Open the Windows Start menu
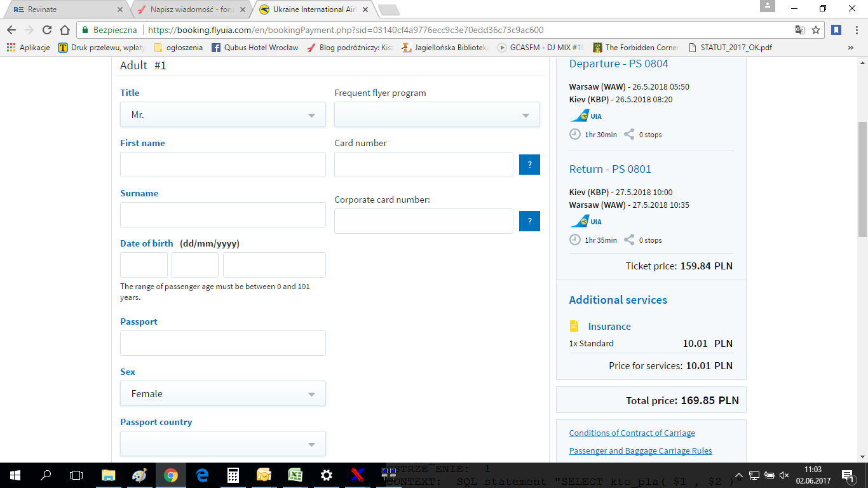 (x=15, y=475)
